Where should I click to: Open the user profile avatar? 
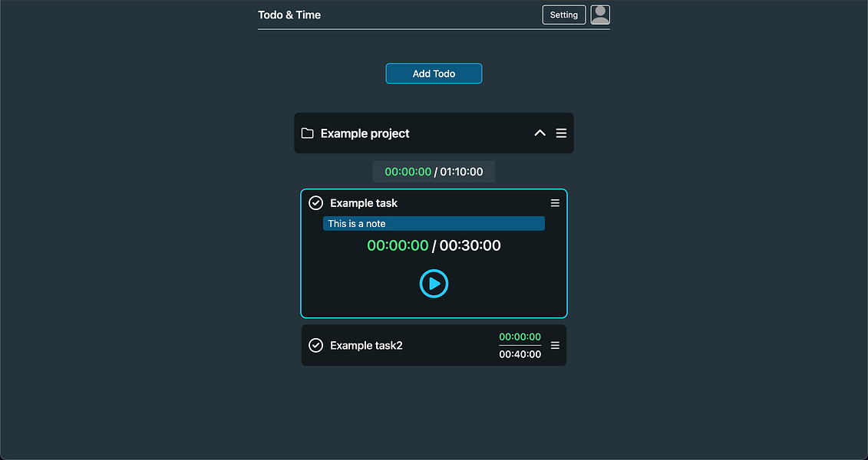pyautogui.click(x=600, y=15)
